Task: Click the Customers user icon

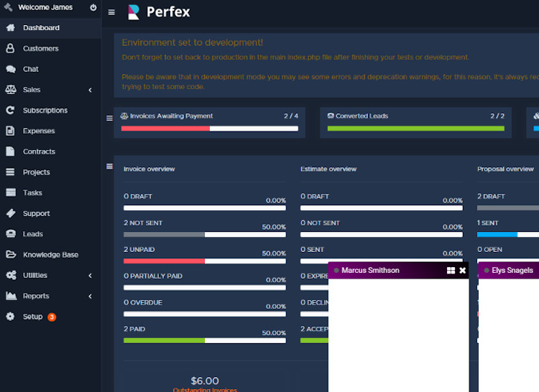Action: click(10, 48)
